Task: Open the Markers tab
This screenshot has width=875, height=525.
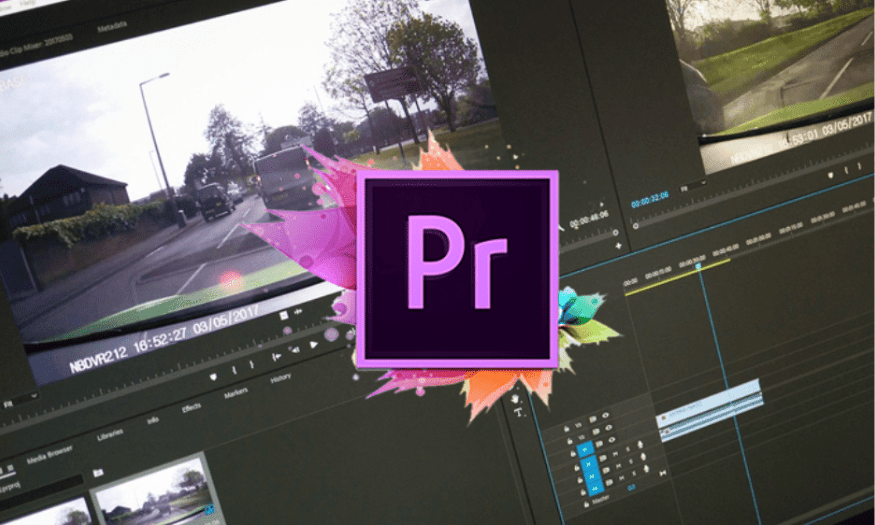Action: [236, 393]
